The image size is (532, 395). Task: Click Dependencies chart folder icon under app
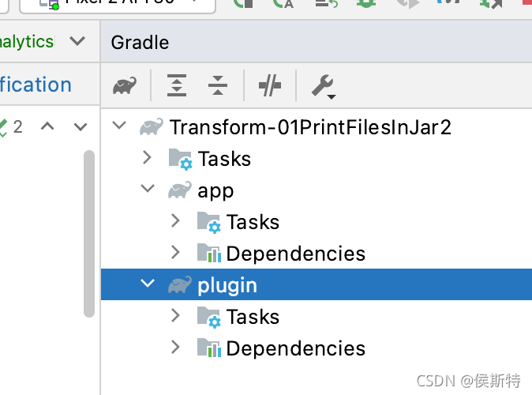pyautogui.click(x=208, y=254)
